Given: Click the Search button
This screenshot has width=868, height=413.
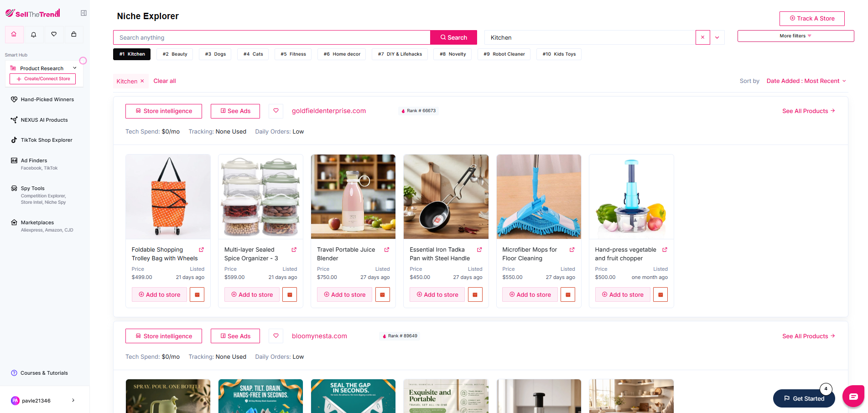Looking at the screenshot, I should (x=453, y=37).
